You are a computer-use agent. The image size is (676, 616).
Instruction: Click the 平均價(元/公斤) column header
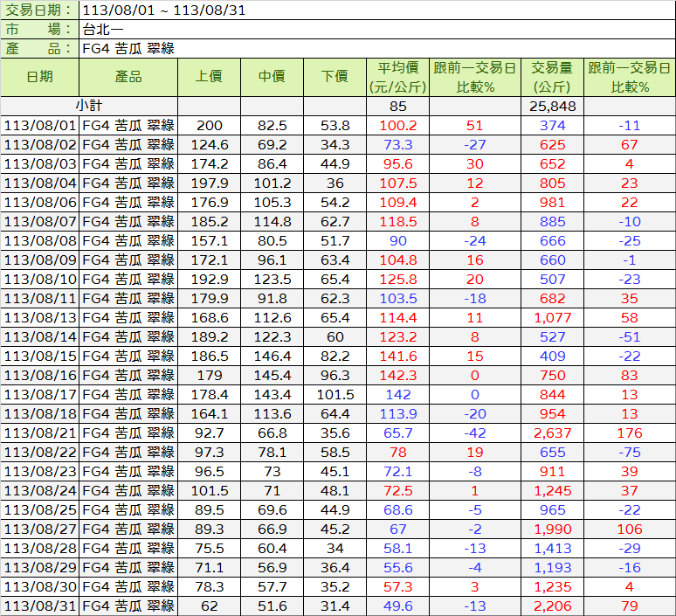click(x=397, y=77)
